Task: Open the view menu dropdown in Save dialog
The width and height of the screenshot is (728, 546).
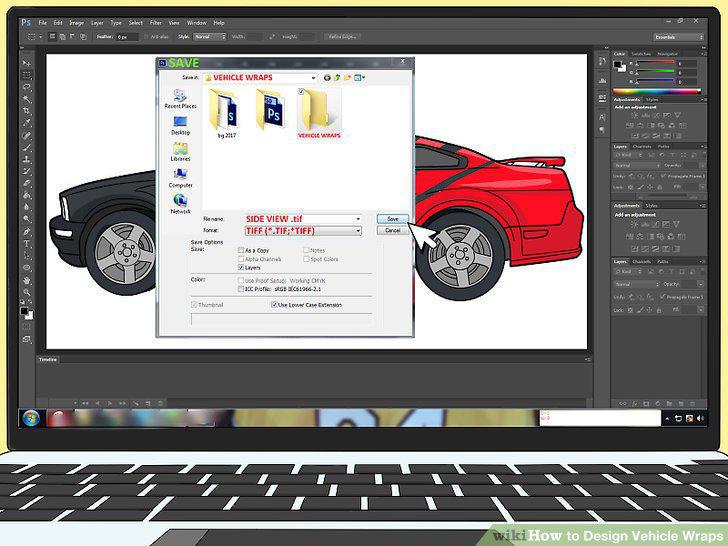Action: coord(360,78)
